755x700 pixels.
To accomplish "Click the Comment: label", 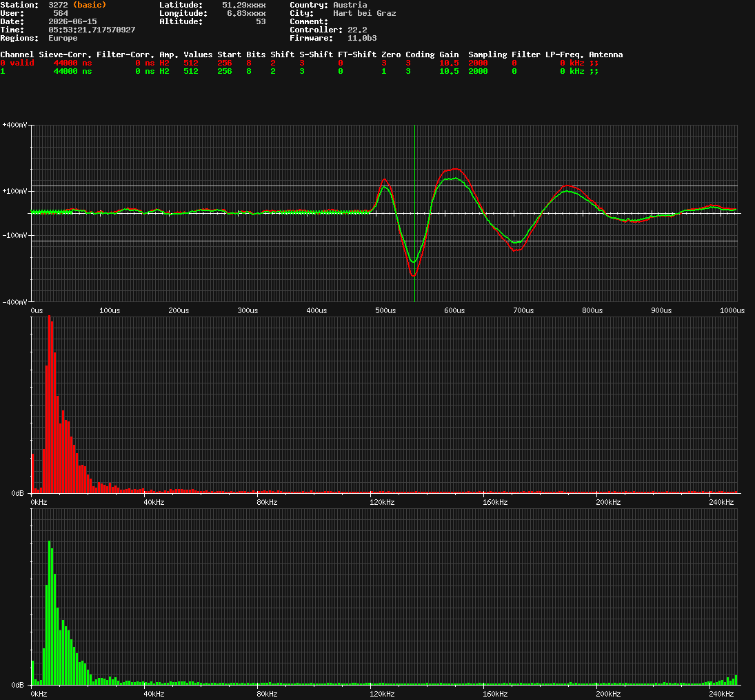I will pyautogui.click(x=309, y=21).
